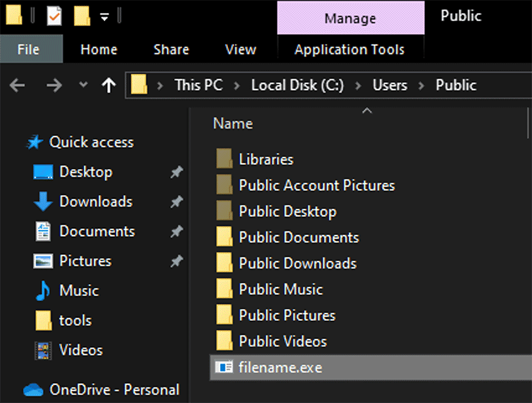Click the Documents pin icon

pyautogui.click(x=177, y=231)
